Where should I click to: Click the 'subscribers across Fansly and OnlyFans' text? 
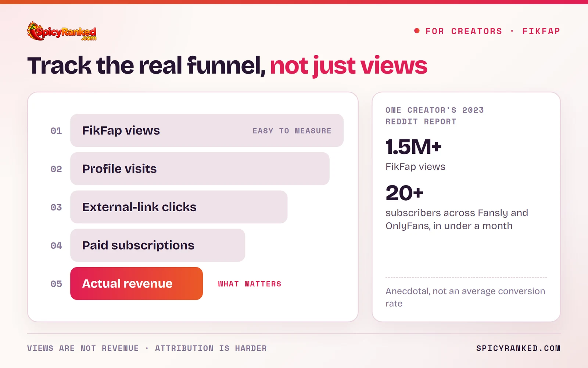[x=457, y=219]
